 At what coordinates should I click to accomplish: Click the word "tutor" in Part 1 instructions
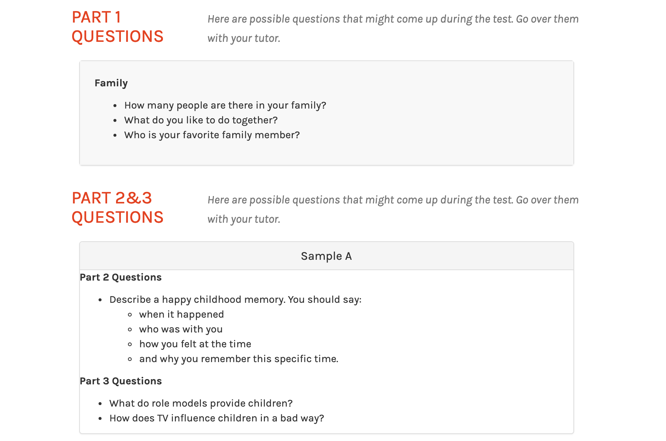pos(266,39)
